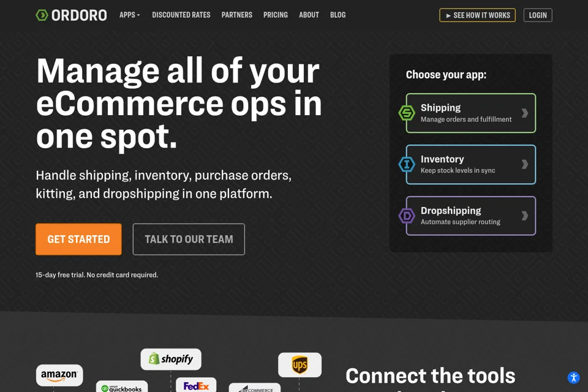The width and height of the screenshot is (588, 392).
Task: Select the Shipping title in the app card
Action: (x=440, y=108)
